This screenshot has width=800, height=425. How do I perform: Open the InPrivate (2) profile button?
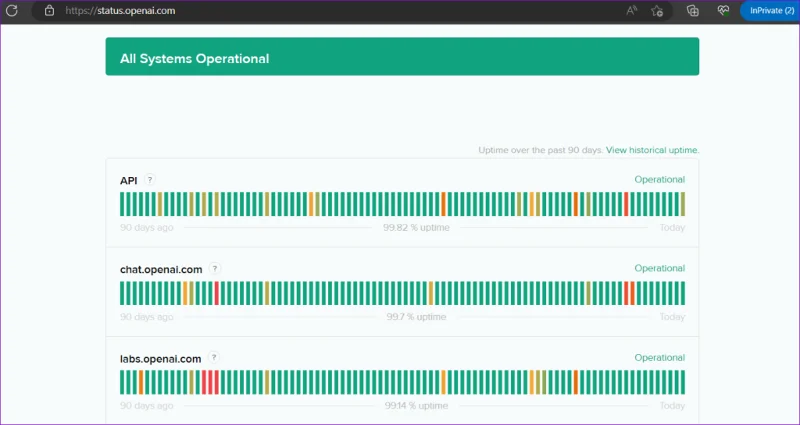click(x=770, y=10)
